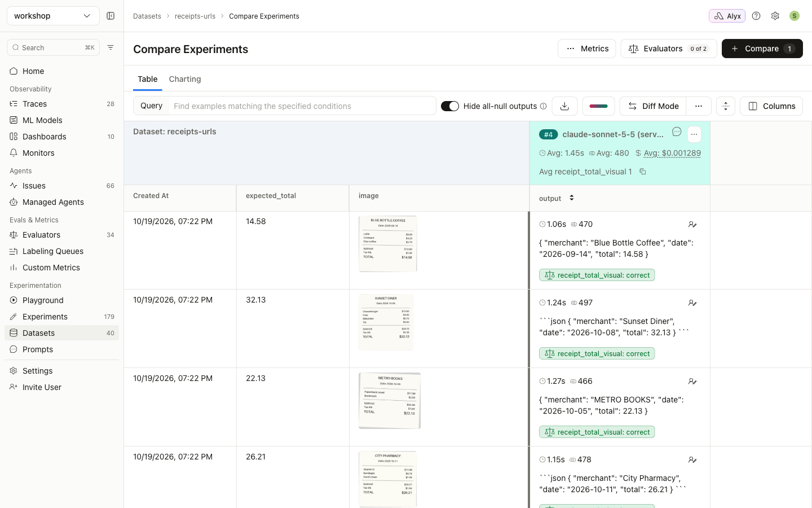
Task: Select the Table tab
Action: (148, 79)
